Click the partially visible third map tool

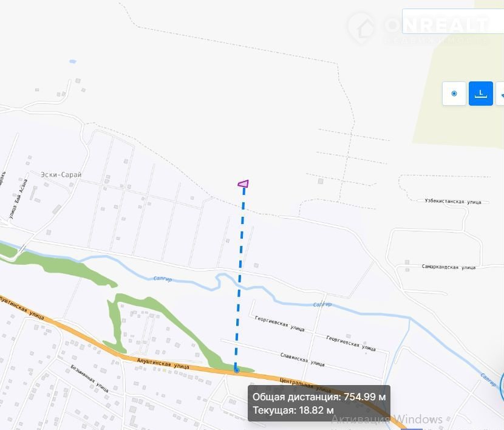(x=500, y=94)
